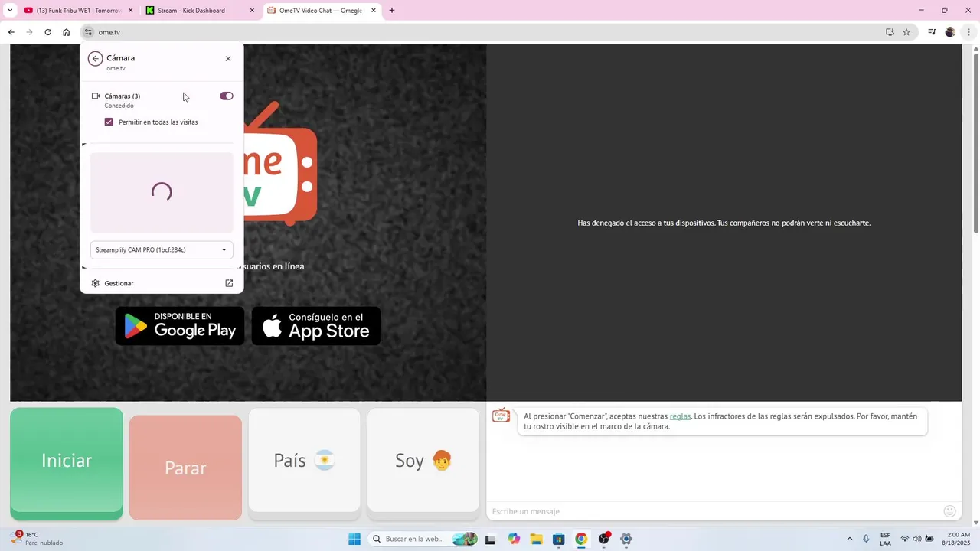Go to the browser home page
This screenshot has width=980, height=551.
pos(66,32)
